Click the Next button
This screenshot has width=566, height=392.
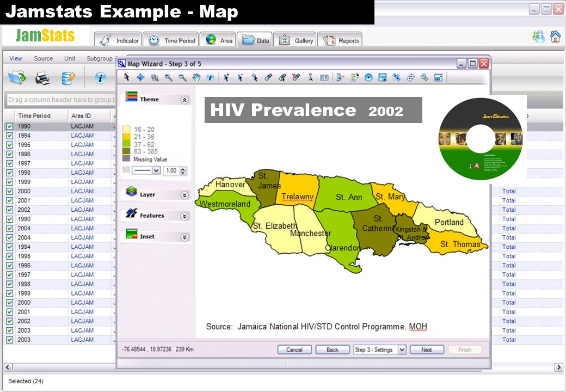427,350
